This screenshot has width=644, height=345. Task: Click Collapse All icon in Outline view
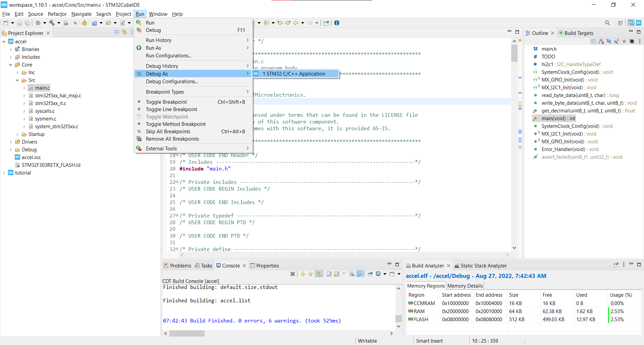point(594,41)
